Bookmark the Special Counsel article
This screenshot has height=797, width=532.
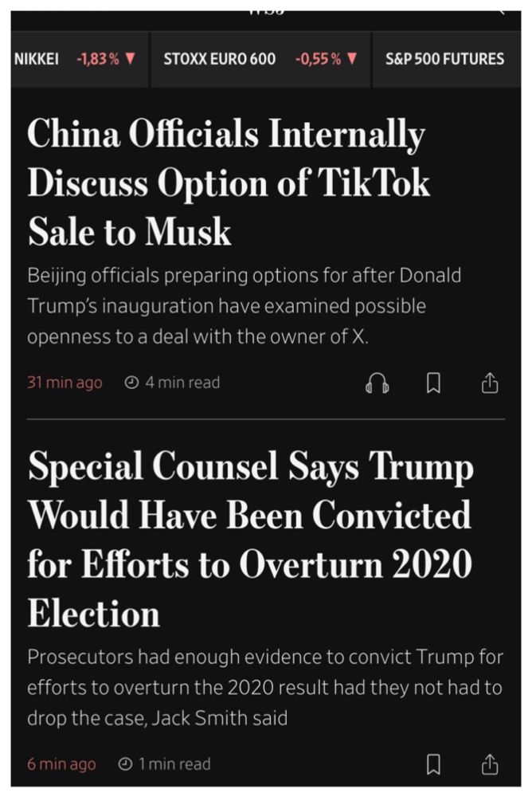432,764
